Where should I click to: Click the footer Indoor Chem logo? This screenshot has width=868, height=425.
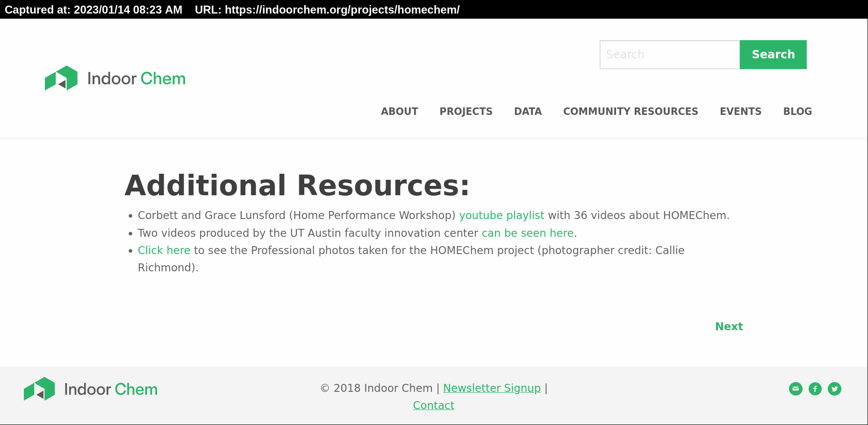[x=91, y=389]
